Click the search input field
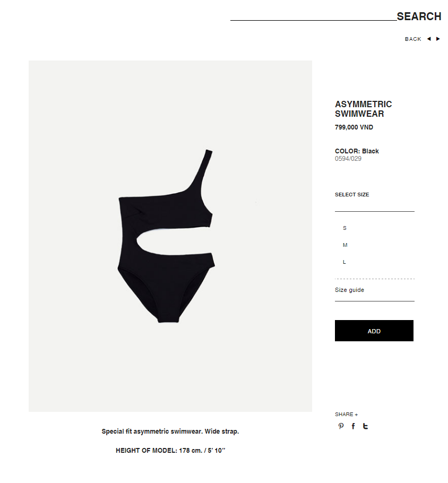448x483 pixels. pyautogui.click(x=313, y=15)
